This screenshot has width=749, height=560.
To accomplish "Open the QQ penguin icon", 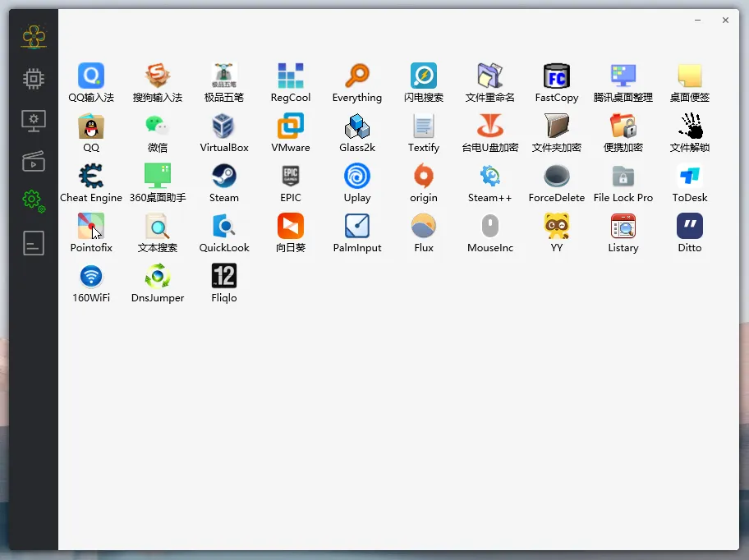I will (91, 126).
